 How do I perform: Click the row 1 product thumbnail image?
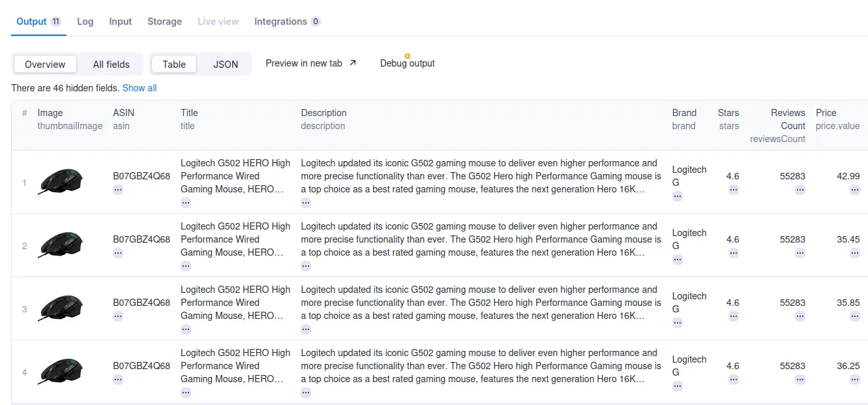point(61,181)
